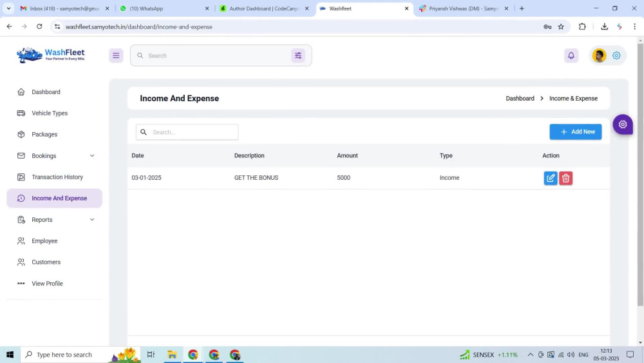
Task: Go back in browser history
Action: 9,26
